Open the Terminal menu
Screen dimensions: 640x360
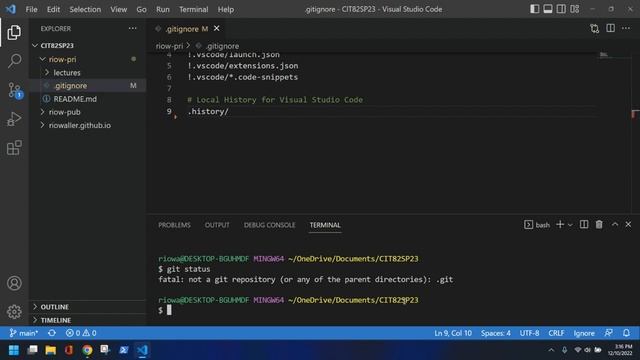tap(193, 9)
